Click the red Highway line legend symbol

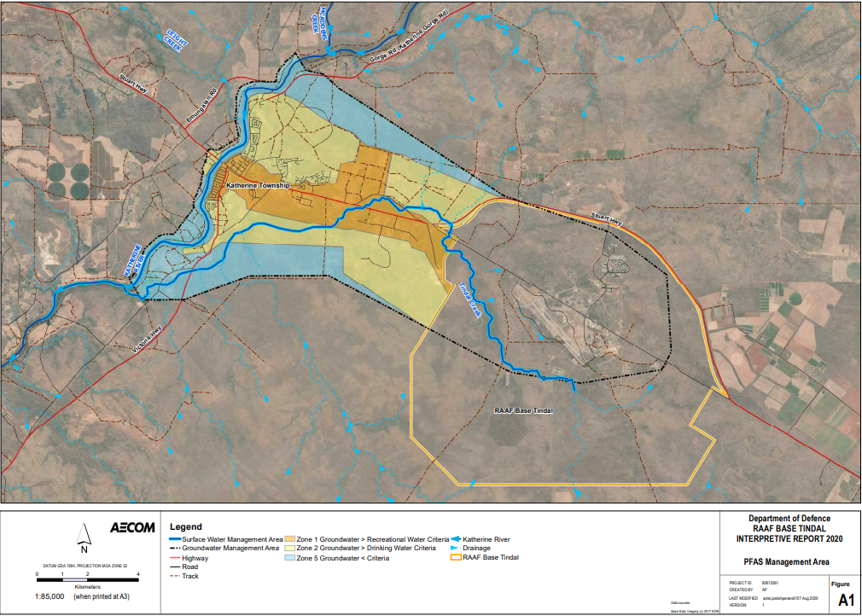175,558
